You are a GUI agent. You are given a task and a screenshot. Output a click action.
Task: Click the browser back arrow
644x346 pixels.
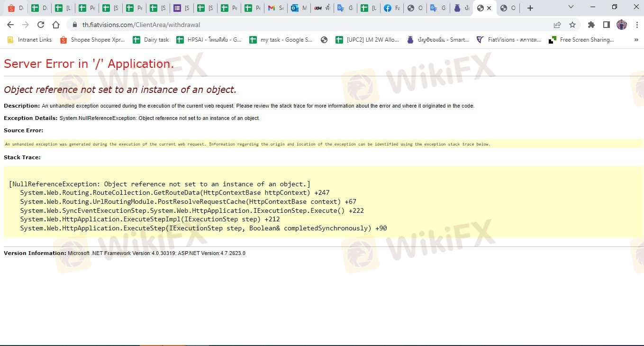10,25
